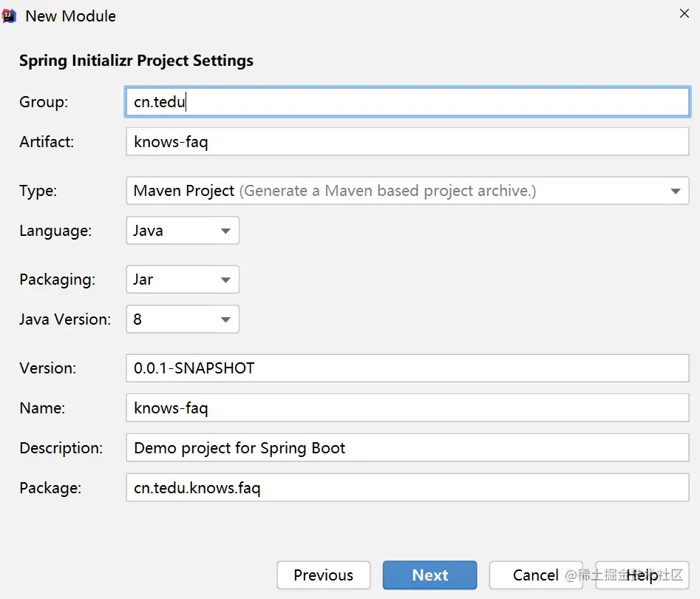Viewport: 700px width, 599px height.
Task: Click the Java Version dropdown arrow
Action: point(225,319)
